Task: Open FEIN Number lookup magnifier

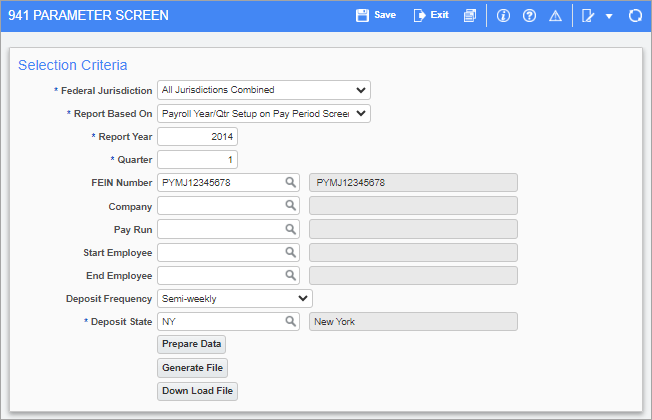Action: [291, 182]
